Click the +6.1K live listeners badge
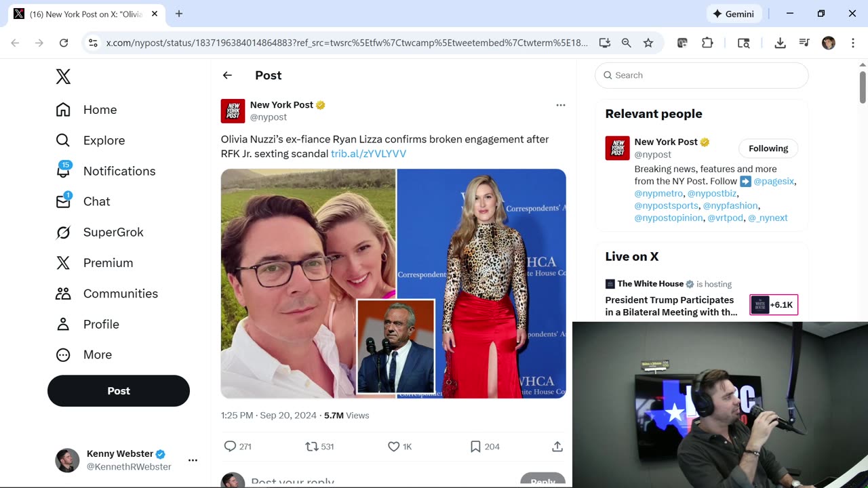The image size is (868, 488). coord(774,305)
